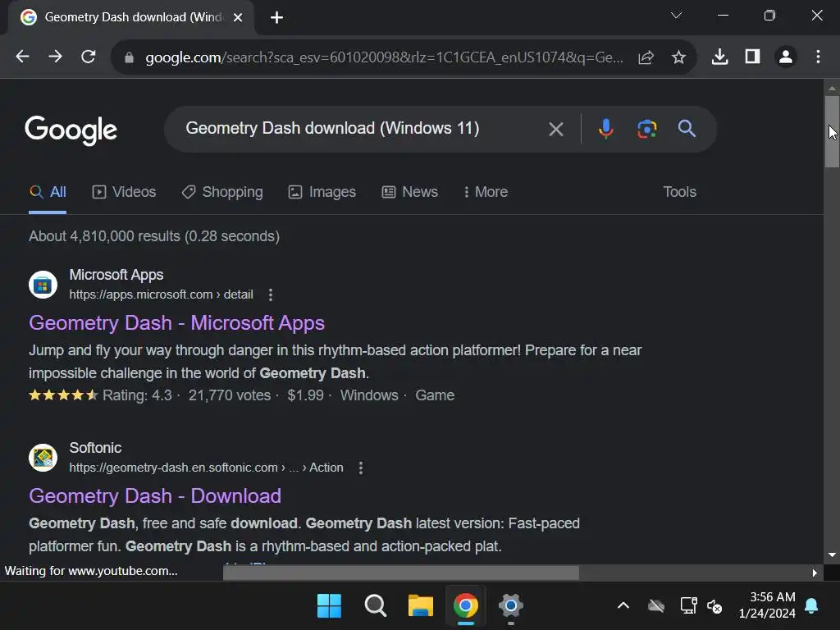The image size is (840, 630).
Task: Open Chrome's three-dot menu
Action: (x=818, y=57)
